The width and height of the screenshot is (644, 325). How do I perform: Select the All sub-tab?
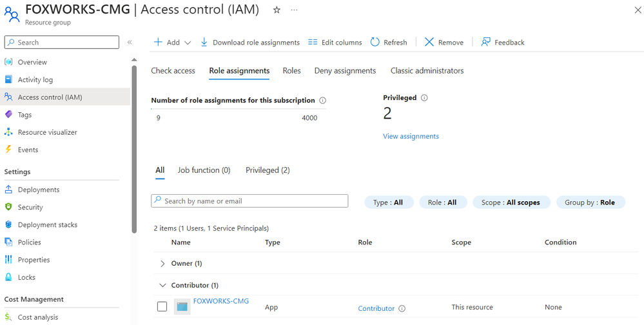pos(160,170)
